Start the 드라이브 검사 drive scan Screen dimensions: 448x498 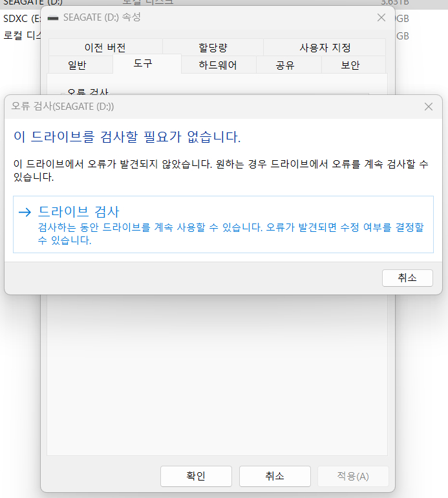pyautogui.click(x=223, y=225)
